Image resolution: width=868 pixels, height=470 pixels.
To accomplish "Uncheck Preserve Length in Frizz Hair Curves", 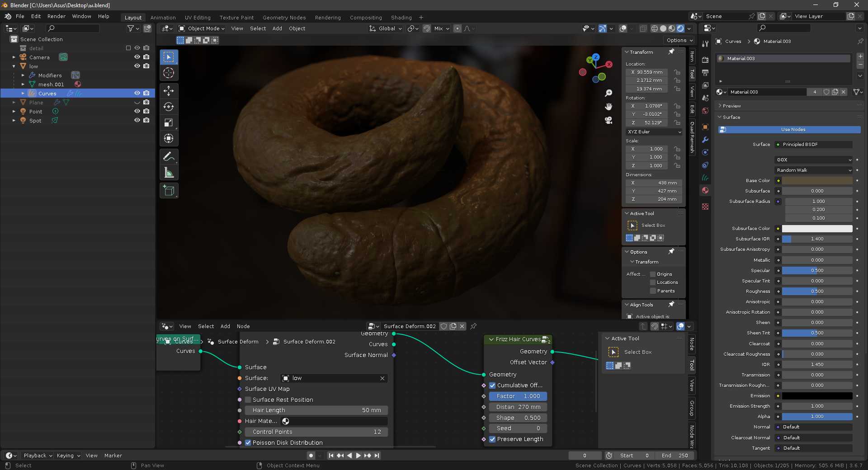I will 492,439.
